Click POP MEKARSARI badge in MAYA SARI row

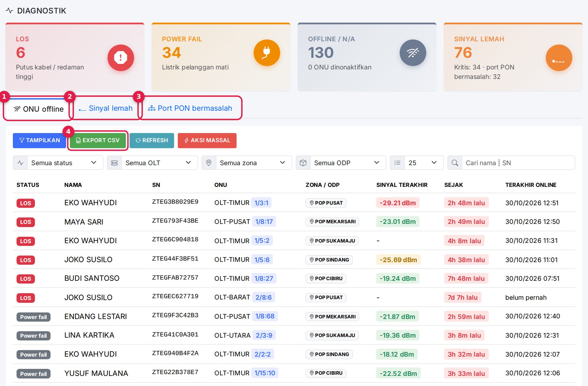[x=332, y=222]
